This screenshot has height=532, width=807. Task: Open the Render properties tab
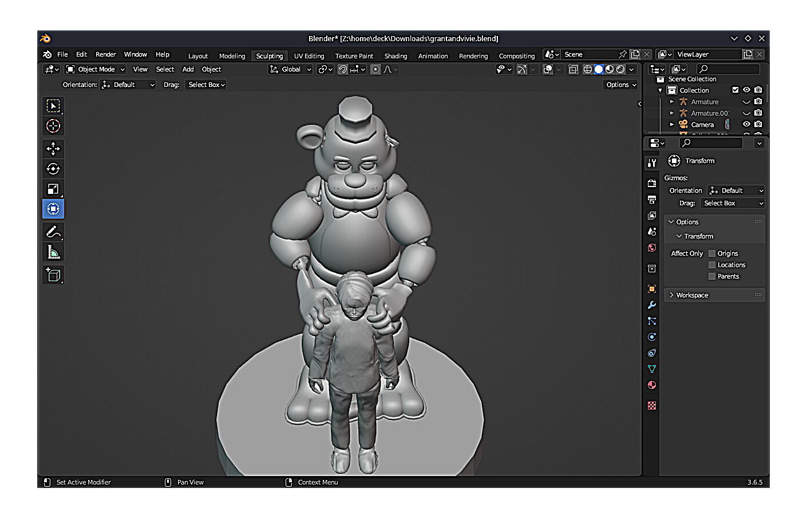point(652,184)
